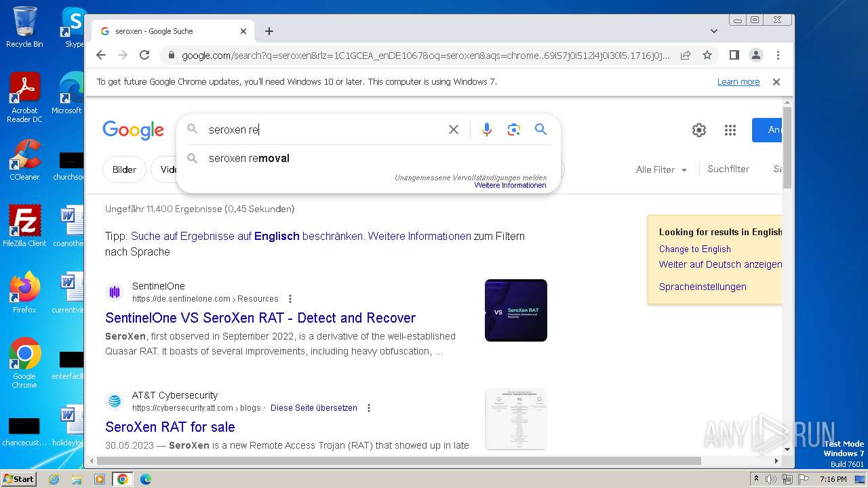Click the horizontal scrollbar at page bottom

point(399,461)
